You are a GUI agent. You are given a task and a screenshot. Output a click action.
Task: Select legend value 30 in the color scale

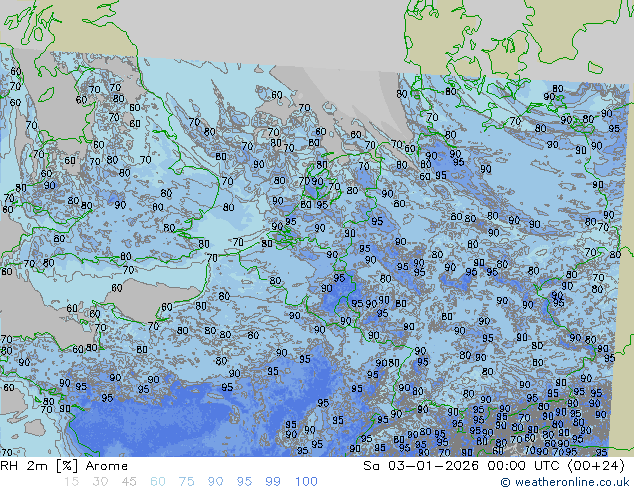pyautogui.click(x=100, y=482)
